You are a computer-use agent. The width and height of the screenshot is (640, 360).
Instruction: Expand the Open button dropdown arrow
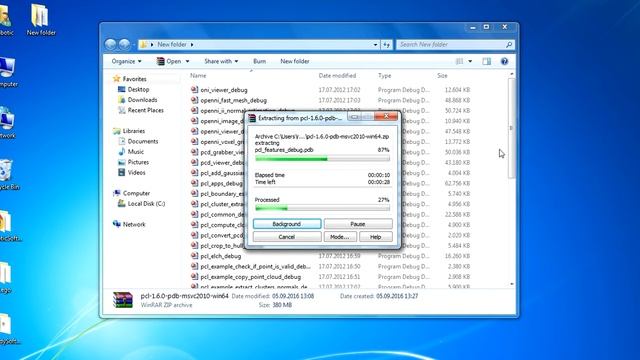coord(187,61)
